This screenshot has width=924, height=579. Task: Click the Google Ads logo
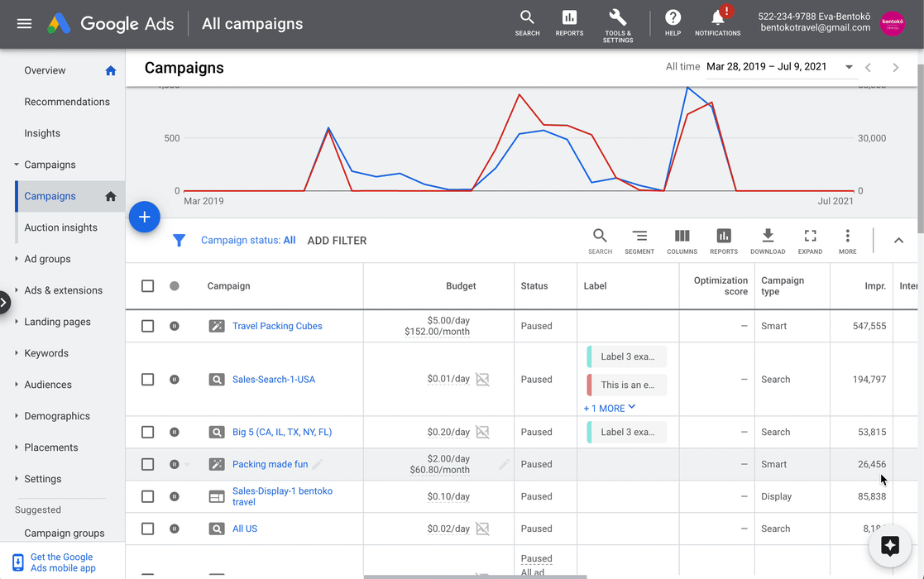click(x=111, y=23)
